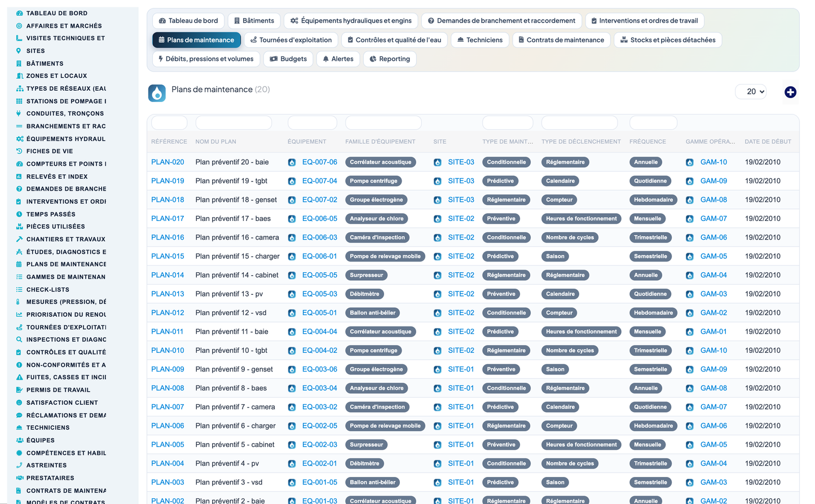Click the Fuites, casses warning triangle icon

19,377
